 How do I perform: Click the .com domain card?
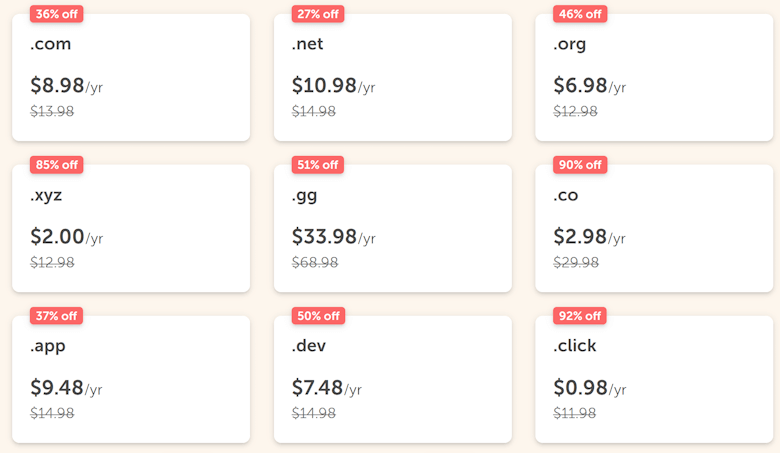130,78
